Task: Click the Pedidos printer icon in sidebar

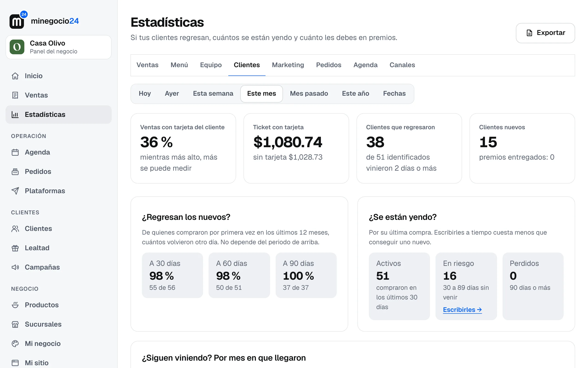Action: (x=15, y=172)
